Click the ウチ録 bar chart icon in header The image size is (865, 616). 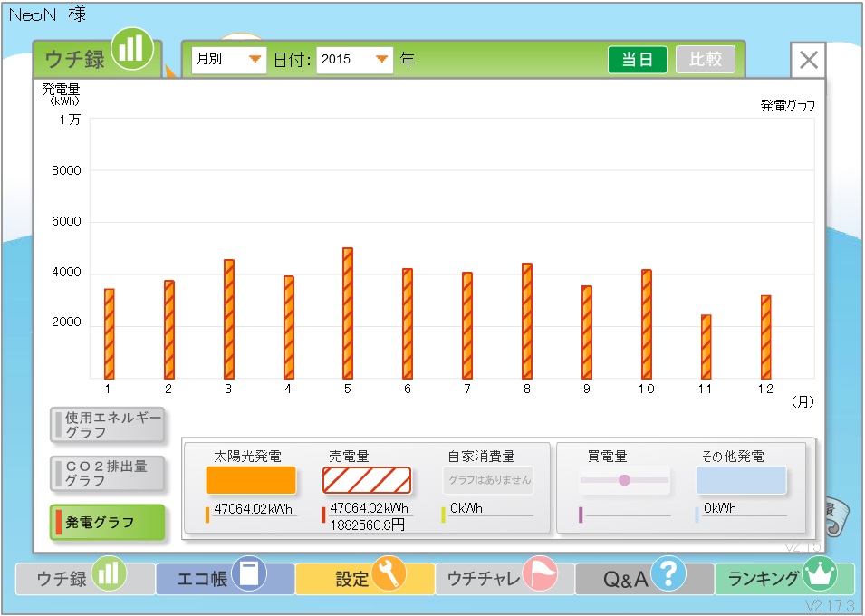tap(132, 49)
